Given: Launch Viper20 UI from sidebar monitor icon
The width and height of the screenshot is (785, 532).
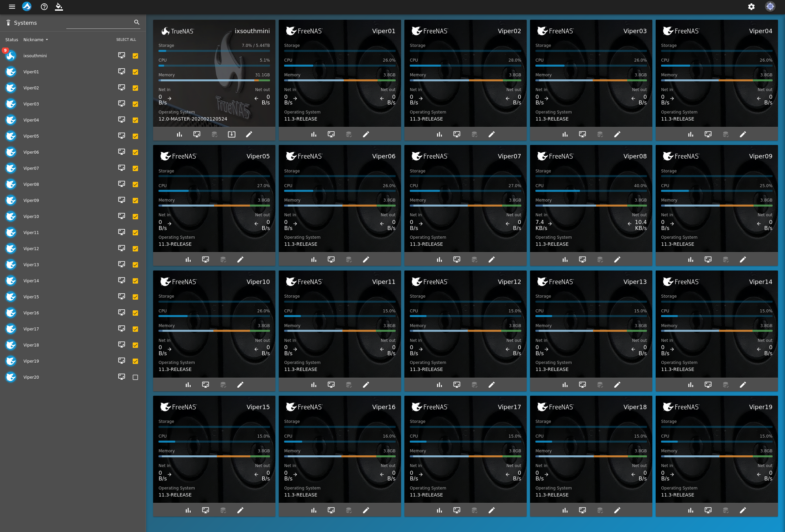Looking at the screenshot, I should point(122,377).
